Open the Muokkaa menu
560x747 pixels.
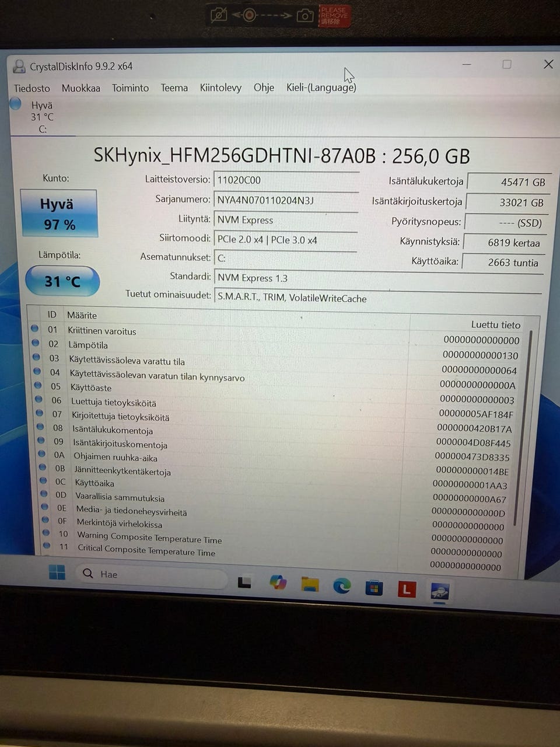(81, 88)
